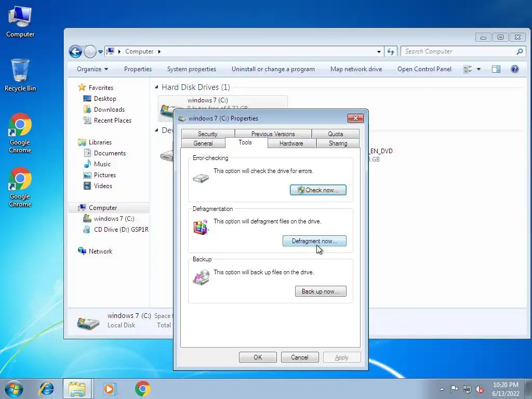This screenshot has width=532, height=399.
Task: Click the muted volume tray icon
Action: 480,389
